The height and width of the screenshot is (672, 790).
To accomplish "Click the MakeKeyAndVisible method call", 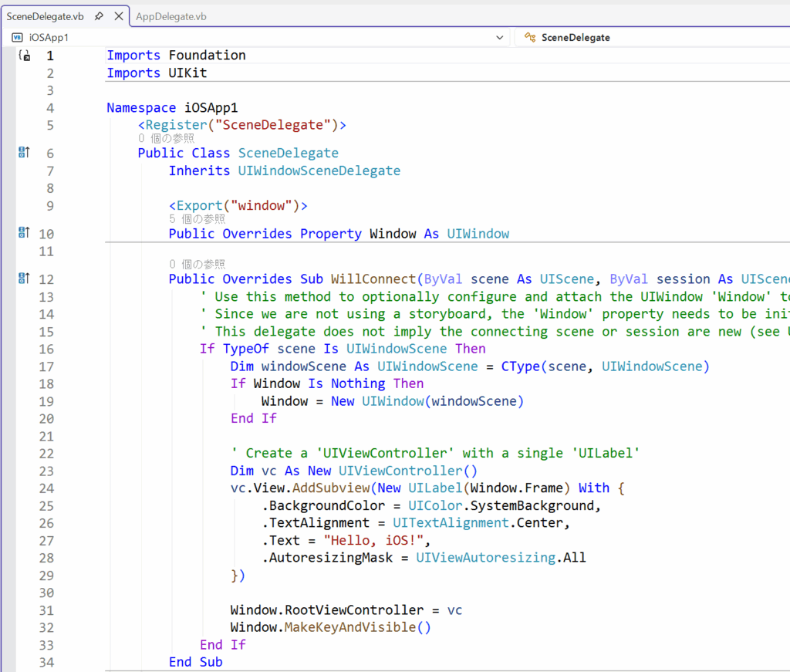I will pyautogui.click(x=350, y=627).
